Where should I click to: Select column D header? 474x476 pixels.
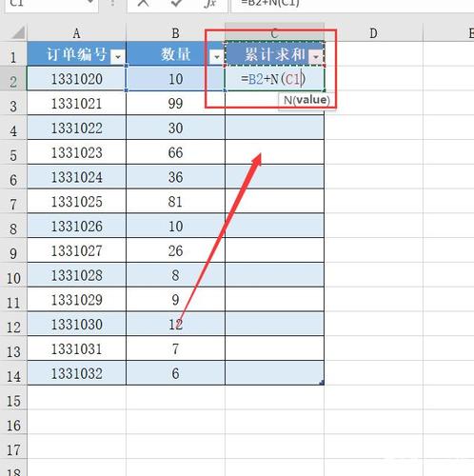tap(373, 33)
